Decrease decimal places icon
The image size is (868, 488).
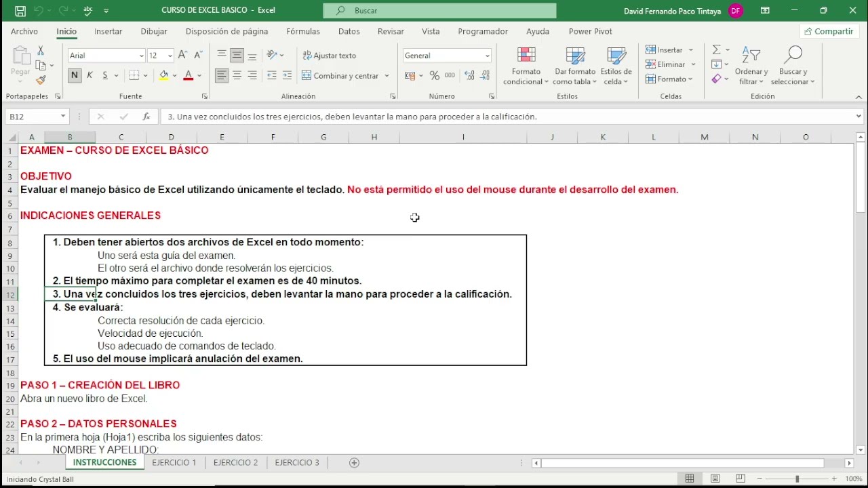(x=485, y=76)
